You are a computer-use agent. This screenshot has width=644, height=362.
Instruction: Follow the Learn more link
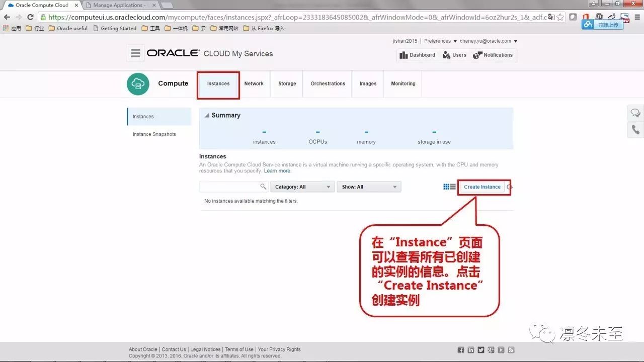(277, 171)
